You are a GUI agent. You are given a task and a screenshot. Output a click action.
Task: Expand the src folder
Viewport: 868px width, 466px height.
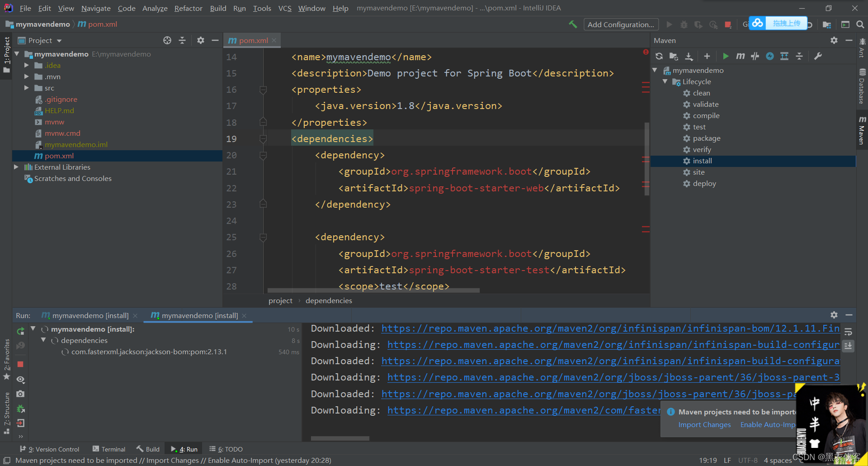(26, 88)
